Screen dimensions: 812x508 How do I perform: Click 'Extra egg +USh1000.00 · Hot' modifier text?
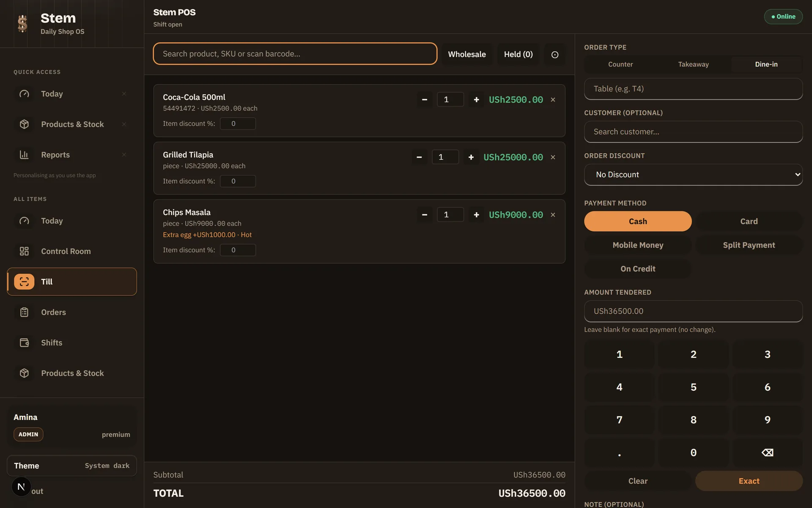pos(207,235)
